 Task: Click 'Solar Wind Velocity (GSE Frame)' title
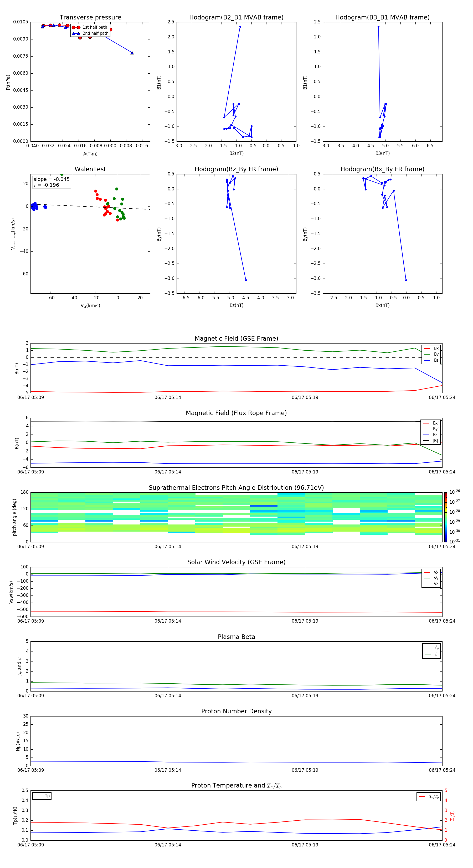pos(236,562)
